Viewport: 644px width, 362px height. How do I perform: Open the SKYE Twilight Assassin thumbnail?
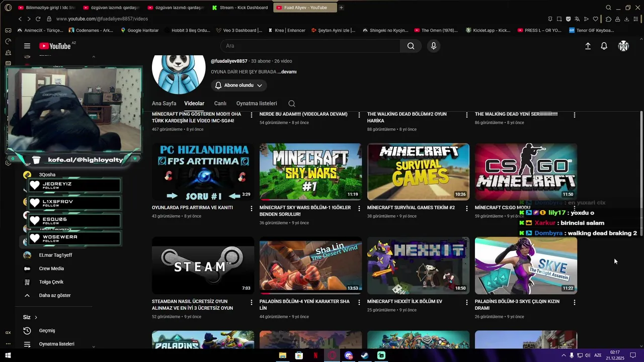pyautogui.click(x=526, y=265)
